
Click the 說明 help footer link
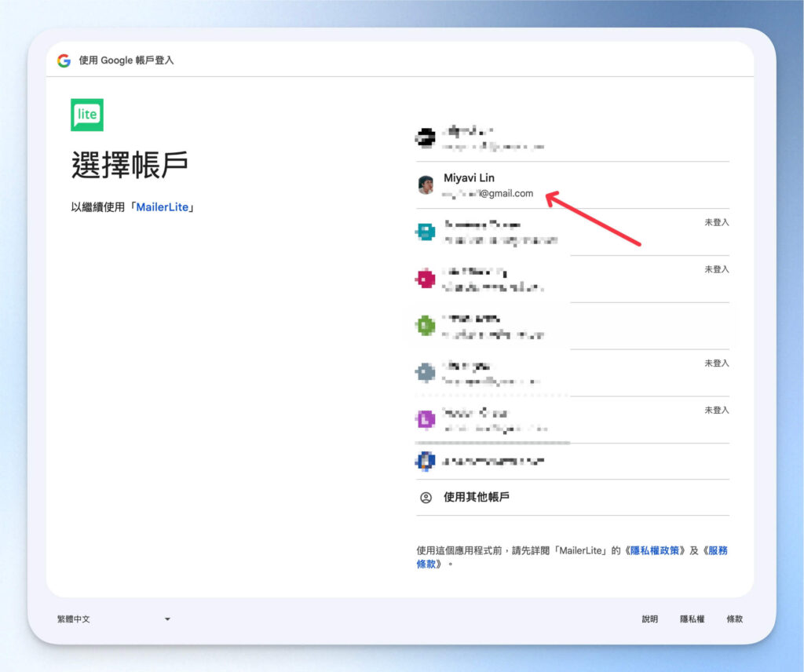(649, 619)
